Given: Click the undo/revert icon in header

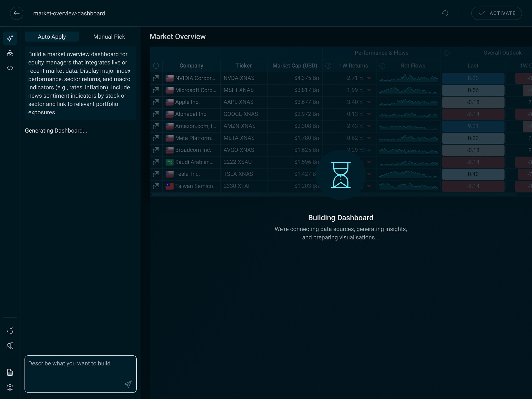Looking at the screenshot, I should (x=445, y=13).
